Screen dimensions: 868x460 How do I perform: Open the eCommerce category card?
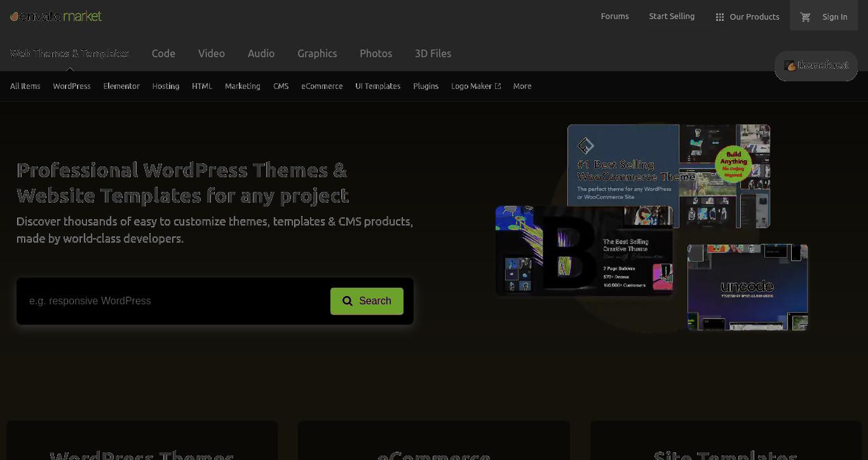click(434, 440)
